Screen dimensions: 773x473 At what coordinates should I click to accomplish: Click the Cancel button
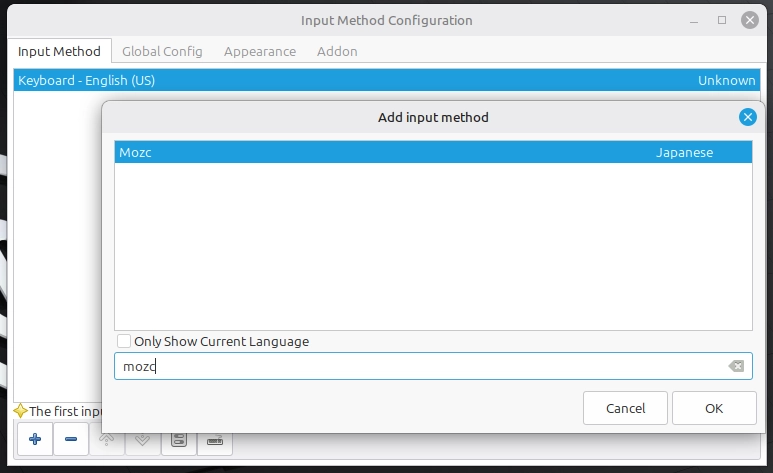(625, 408)
